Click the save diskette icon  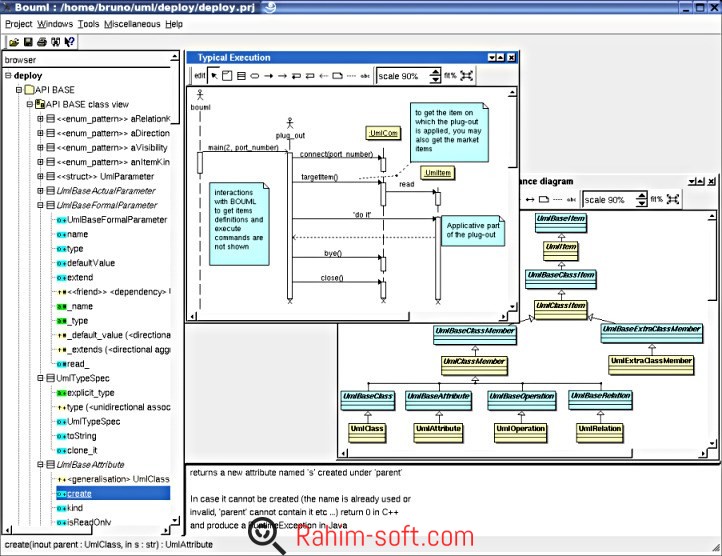click(x=28, y=42)
